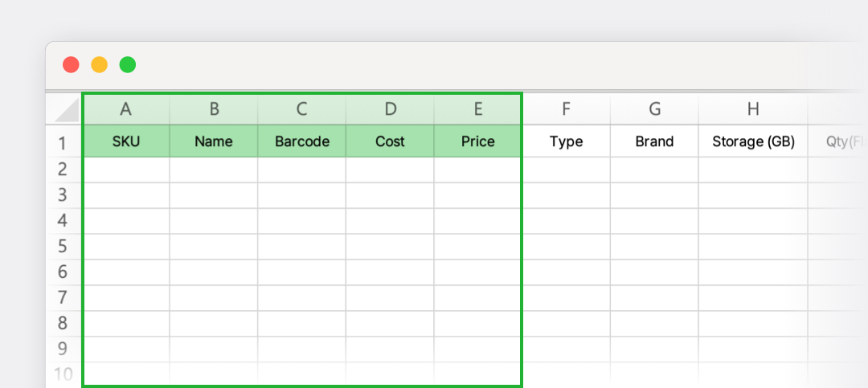
Task: Select column G header
Action: (654, 109)
